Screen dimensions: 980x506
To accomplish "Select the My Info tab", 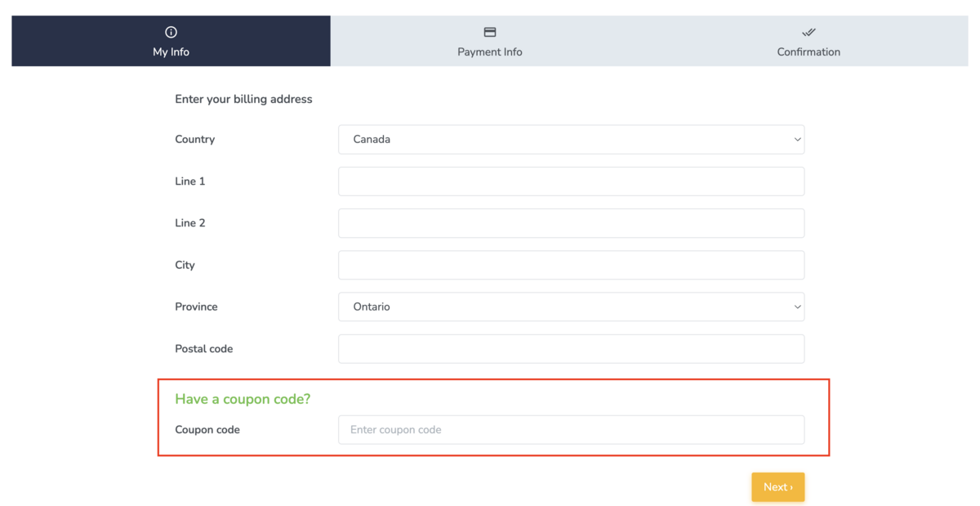I will tap(171, 41).
